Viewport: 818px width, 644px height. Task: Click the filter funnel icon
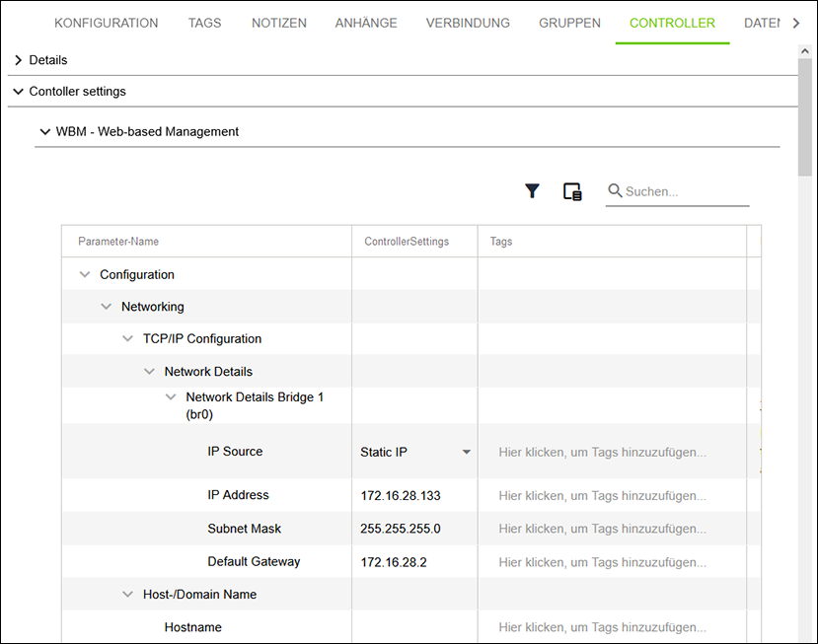(532, 191)
